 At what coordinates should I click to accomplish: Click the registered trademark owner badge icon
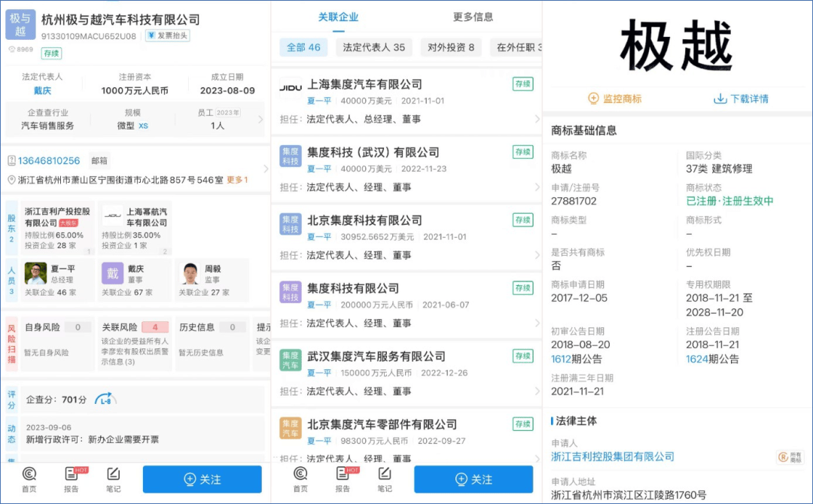[790, 457]
